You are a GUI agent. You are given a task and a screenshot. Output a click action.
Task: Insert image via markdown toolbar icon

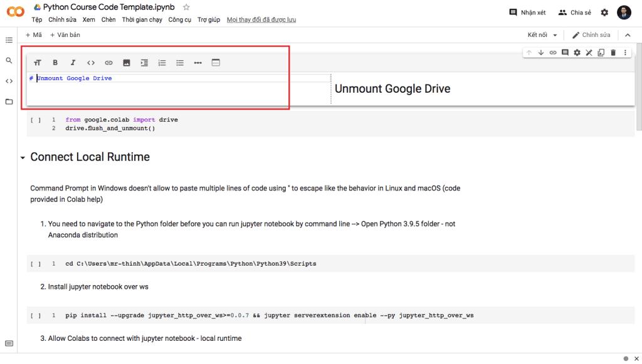click(x=126, y=63)
